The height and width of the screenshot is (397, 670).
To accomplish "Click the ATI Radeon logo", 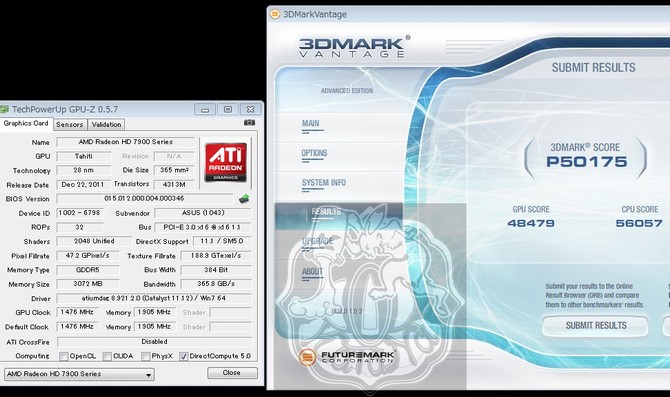I will [x=226, y=162].
